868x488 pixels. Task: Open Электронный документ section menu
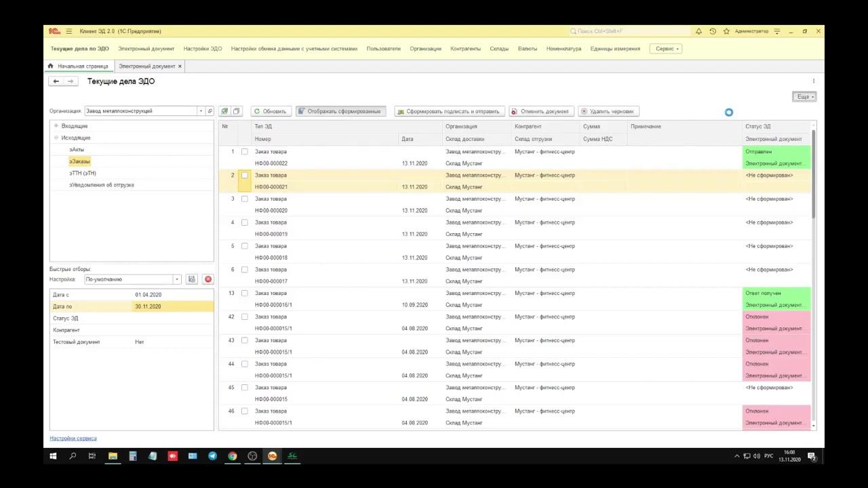(146, 49)
